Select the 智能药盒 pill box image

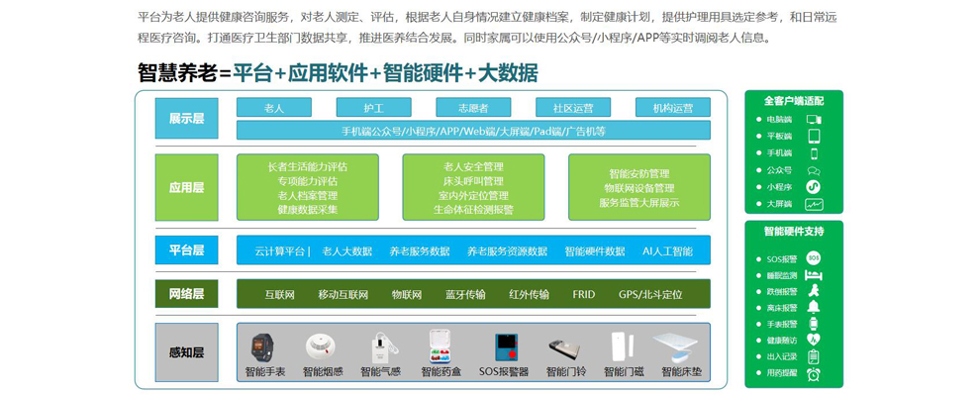tap(441, 346)
